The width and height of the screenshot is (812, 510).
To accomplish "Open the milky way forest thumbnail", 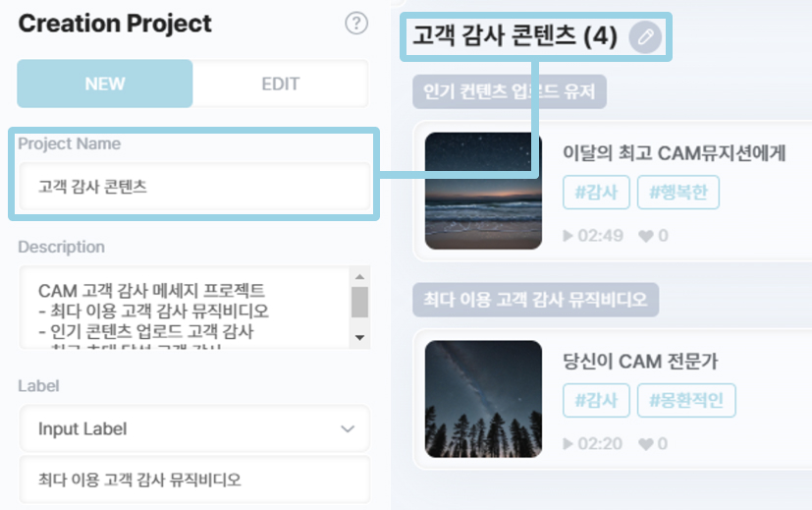I will (483, 398).
